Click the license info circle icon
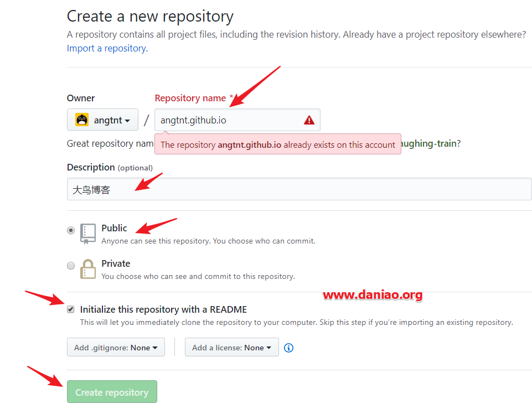This screenshot has width=532, height=414. point(288,348)
